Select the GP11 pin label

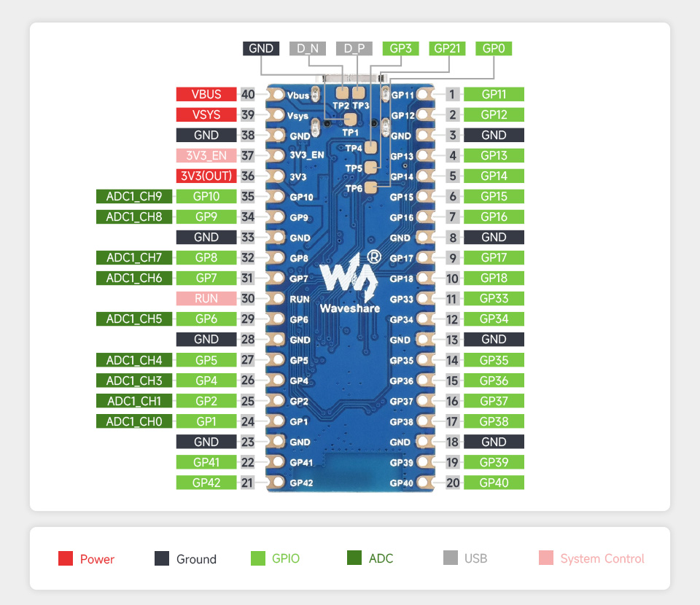pyautogui.click(x=494, y=94)
